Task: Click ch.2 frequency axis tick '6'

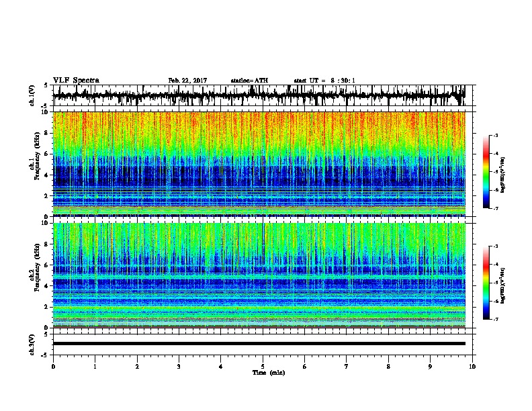Action: coord(47,265)
